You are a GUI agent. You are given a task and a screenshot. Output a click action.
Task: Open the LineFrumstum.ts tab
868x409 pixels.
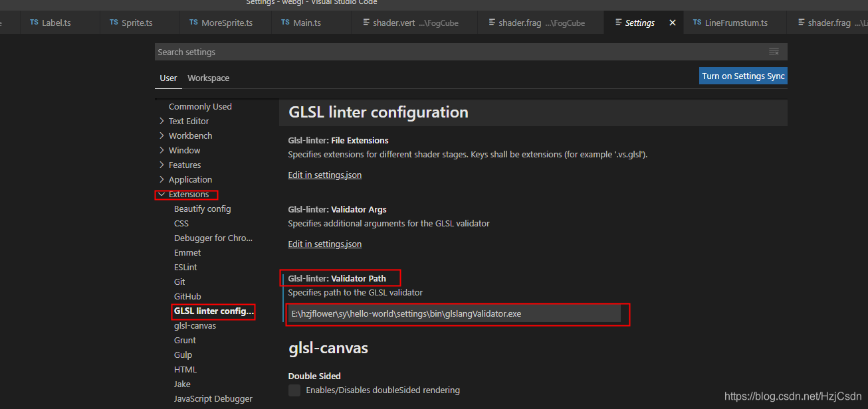(736, 23)
